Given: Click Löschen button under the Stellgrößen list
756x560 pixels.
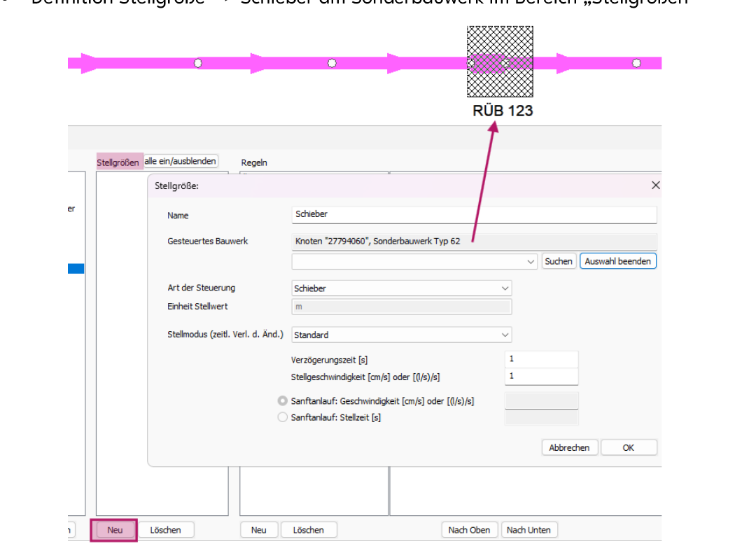Looking at the screenshot, I should (x=165, y=530).
